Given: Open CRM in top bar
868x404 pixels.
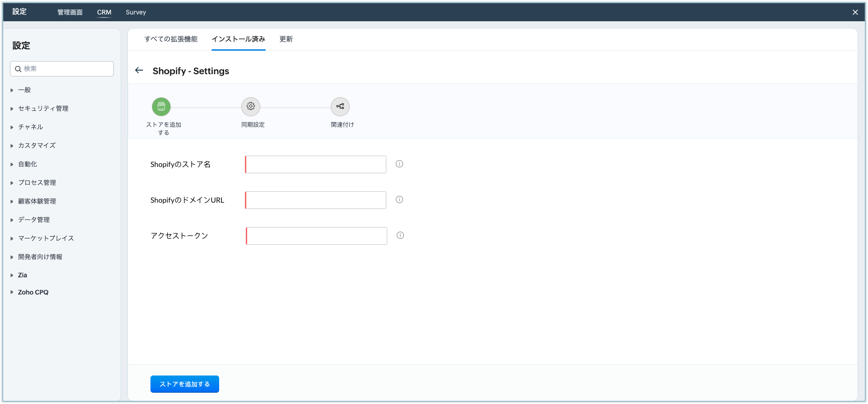Looking at the screenshot, I should point(104,12).
